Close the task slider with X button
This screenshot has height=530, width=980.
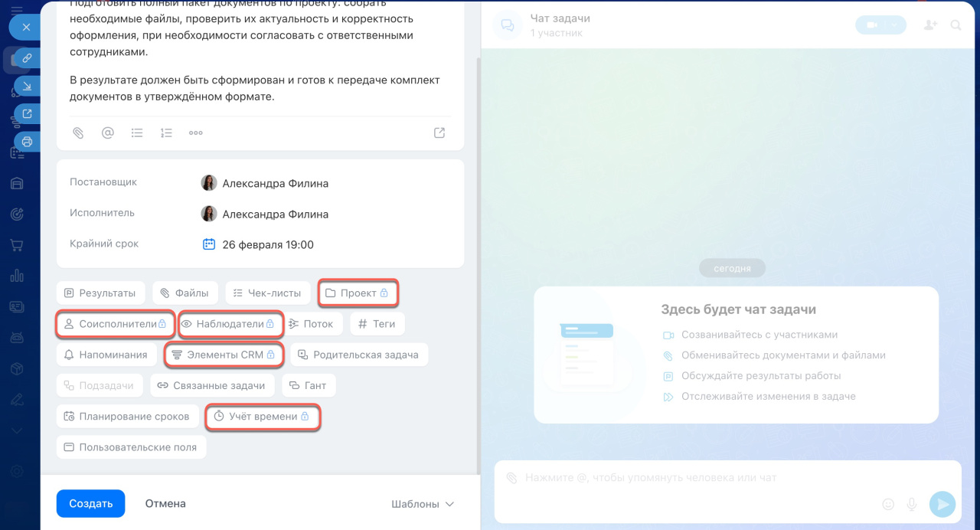coord(26,27)
